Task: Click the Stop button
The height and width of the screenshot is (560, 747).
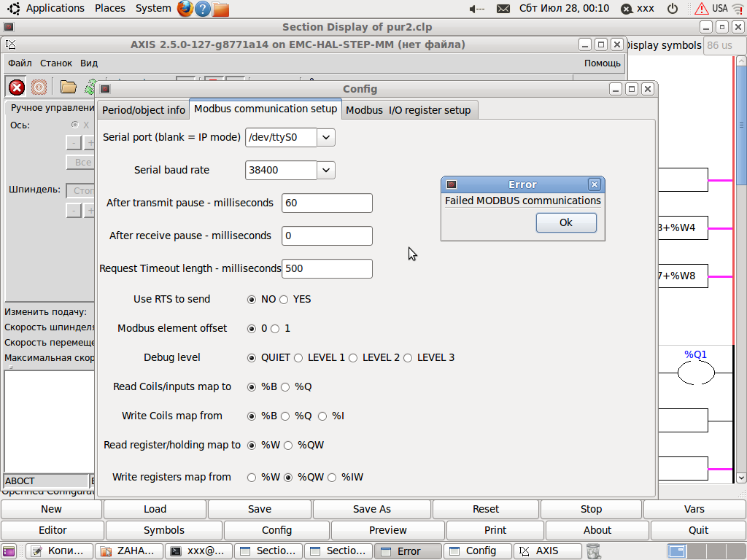Action: tap(591, 509)
